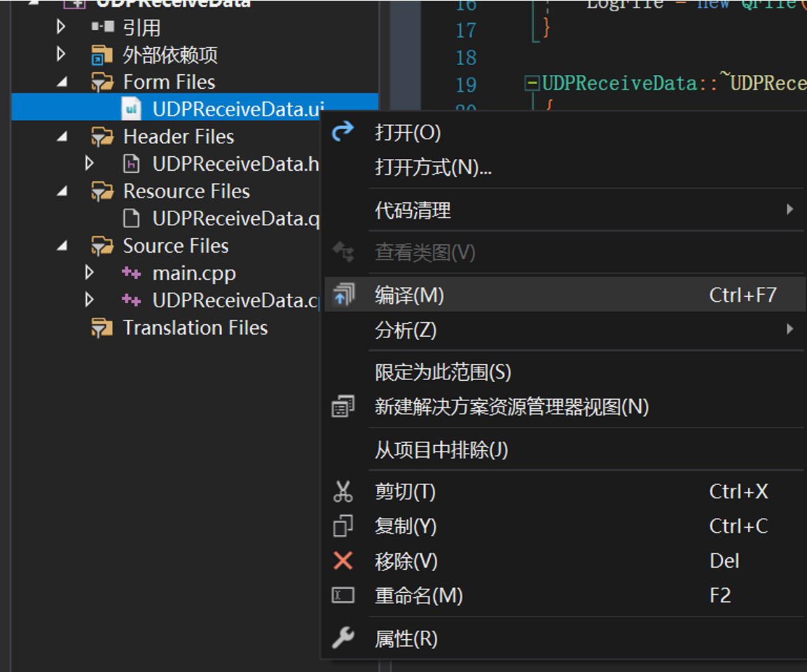Click the wrench icon beside 属性(R)
807x672 pixels.
[343, 638]
